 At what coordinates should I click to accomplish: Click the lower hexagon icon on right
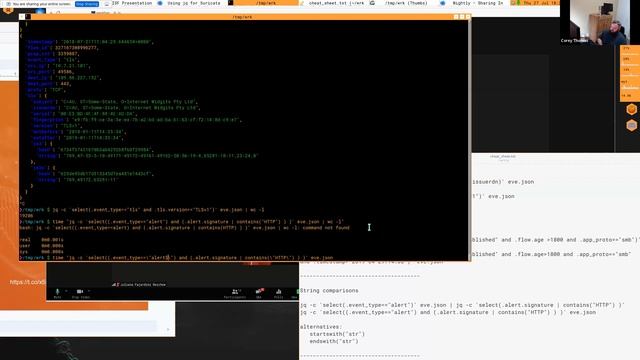pos(631,125)
